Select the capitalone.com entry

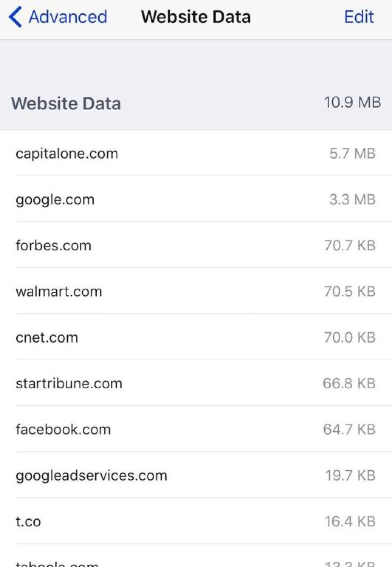tap(67, 154)
